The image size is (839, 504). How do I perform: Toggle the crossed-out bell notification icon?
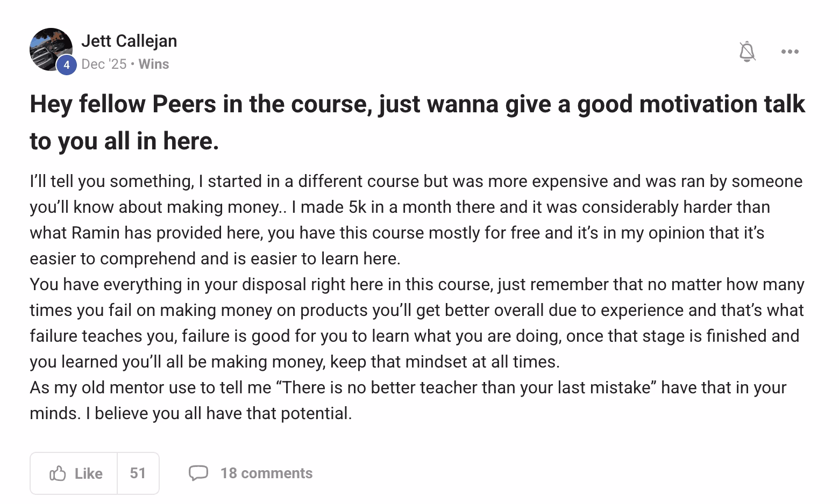[747, 52]
